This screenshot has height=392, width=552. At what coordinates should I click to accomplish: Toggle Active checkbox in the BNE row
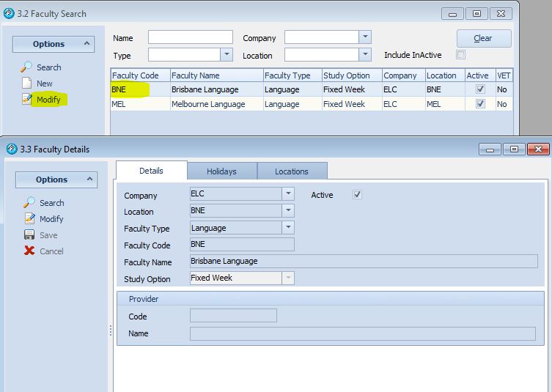pos(480,89)
